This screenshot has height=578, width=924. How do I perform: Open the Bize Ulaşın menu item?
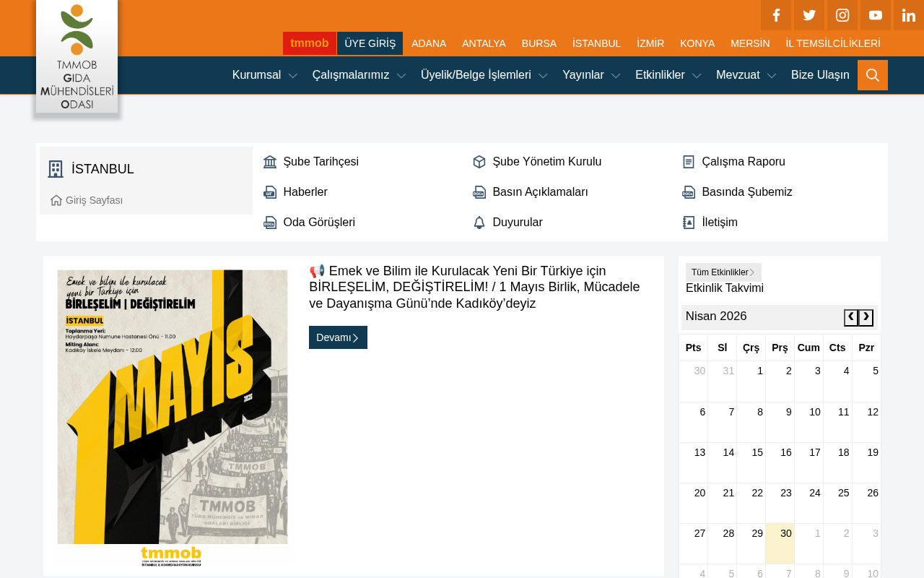[820, 75]
